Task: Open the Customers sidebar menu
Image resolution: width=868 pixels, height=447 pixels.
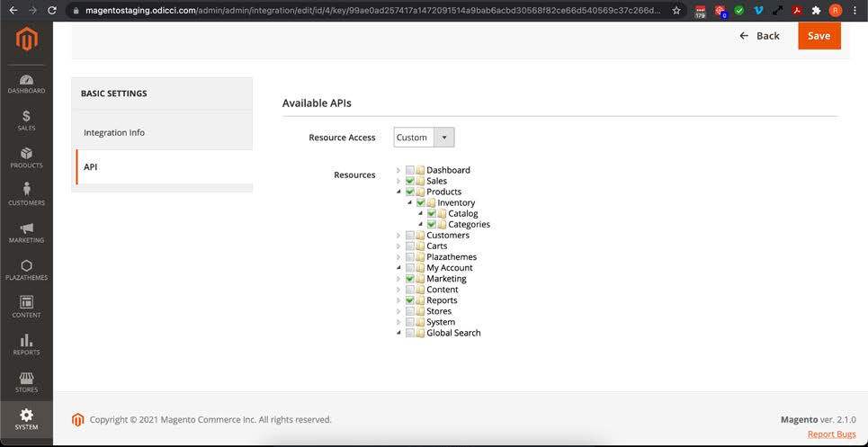Action: 26,195
